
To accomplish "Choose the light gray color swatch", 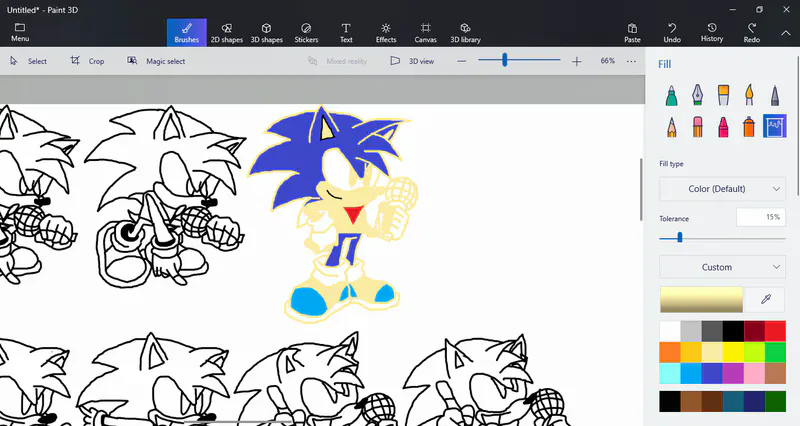I will [x=691, y=331].
